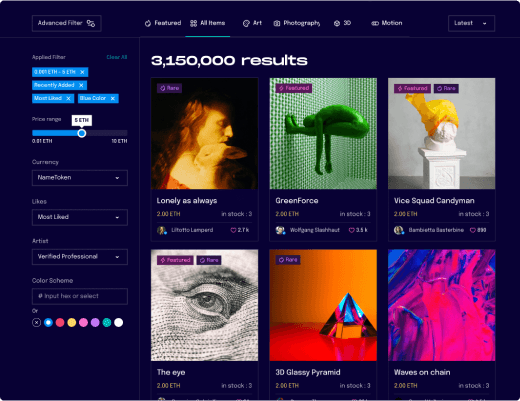Open the Verified Professional artist dropdown
The width and height of the screenshot is (520, 401).
80,257
